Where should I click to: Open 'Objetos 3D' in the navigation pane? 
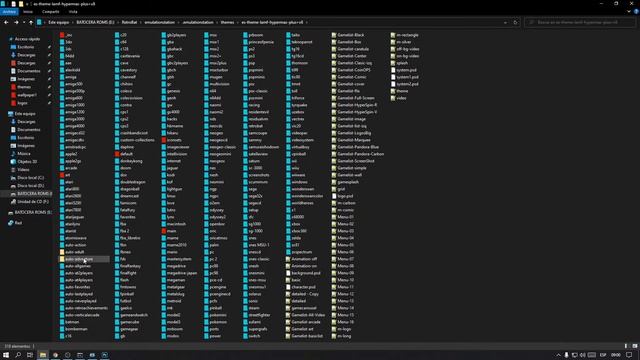click(x=27, y=162)
